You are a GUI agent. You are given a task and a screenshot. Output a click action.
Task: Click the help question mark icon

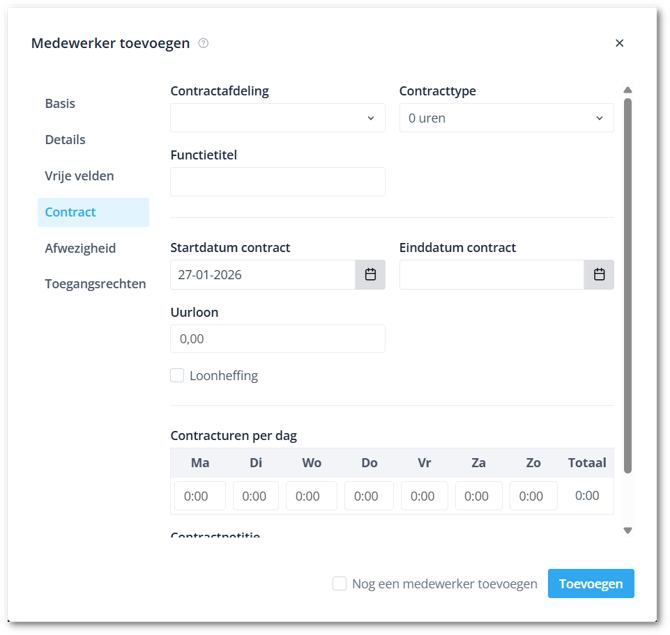pos(204,43)
